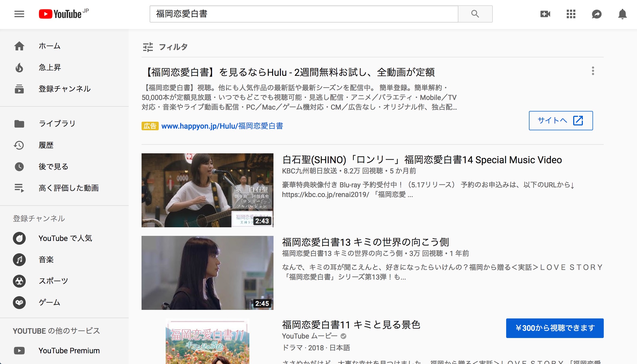The width and height of the screenshot is (637, 364).
Task: Open the create video camera icon
Action: coord(545,14)
